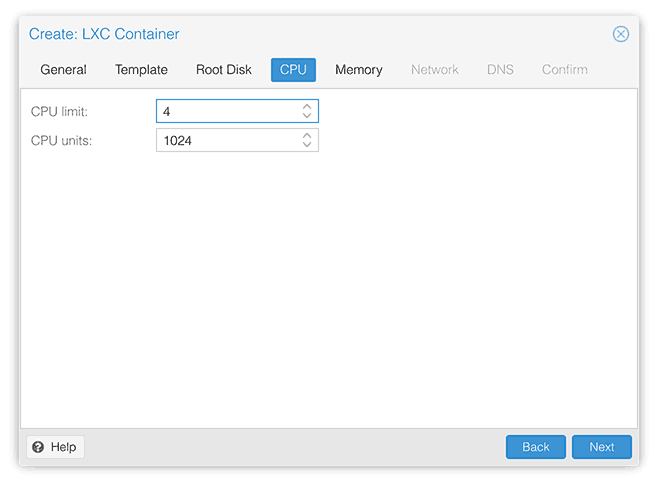Click the Next button
The width and height of the screenshot is (656, 481).
click(602, 447)
